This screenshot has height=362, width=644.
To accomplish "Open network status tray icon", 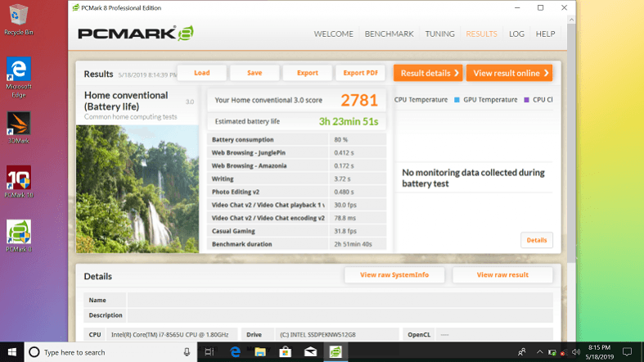I will pyautogui.click(x=564, y=352).
